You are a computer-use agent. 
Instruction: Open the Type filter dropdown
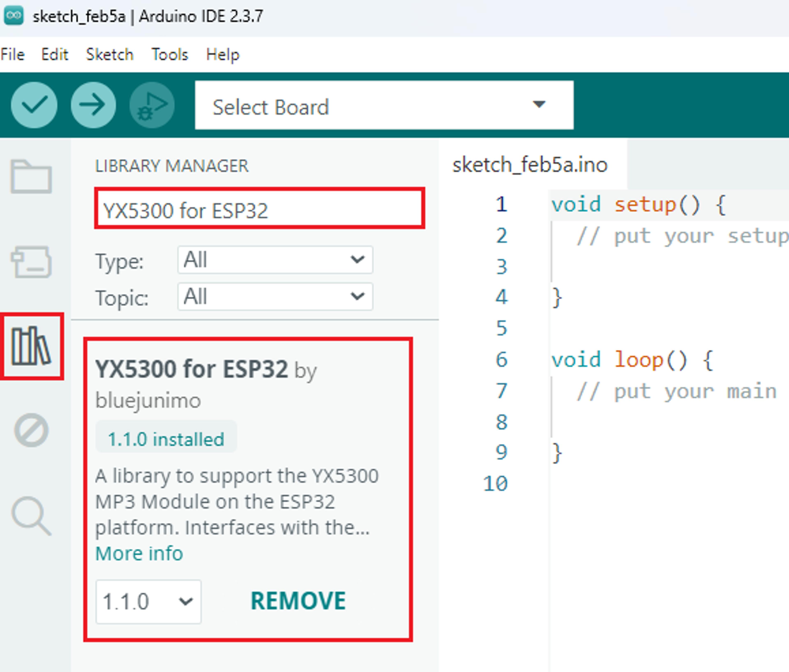(x=275, y=260)
